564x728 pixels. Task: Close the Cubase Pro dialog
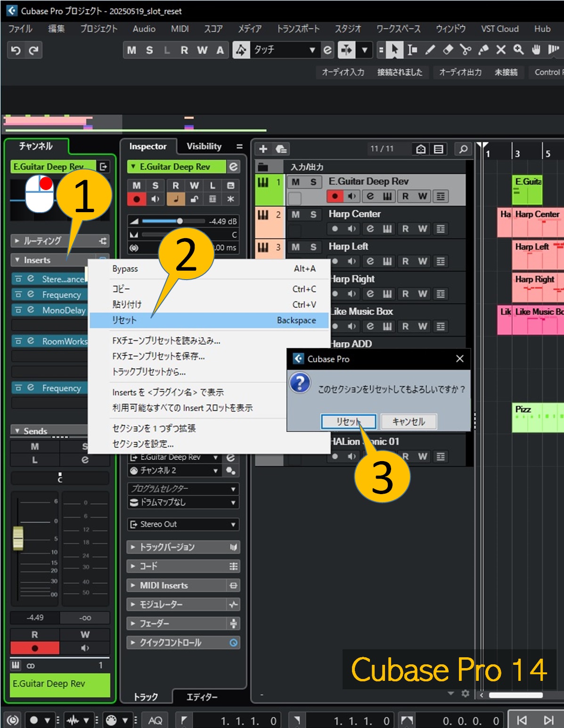pos(460,359)
